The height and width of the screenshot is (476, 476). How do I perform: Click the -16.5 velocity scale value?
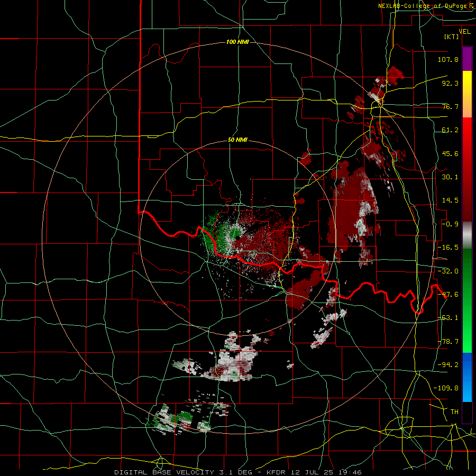448,248
